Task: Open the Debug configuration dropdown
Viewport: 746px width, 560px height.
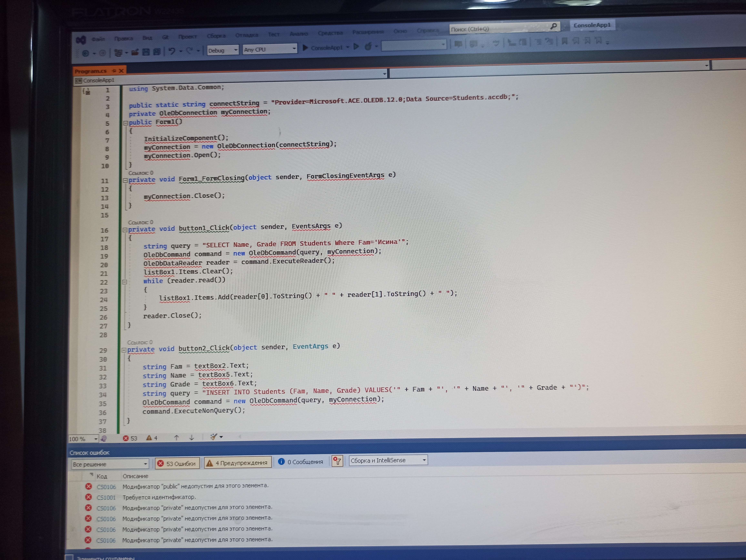Action: [223, 50]
